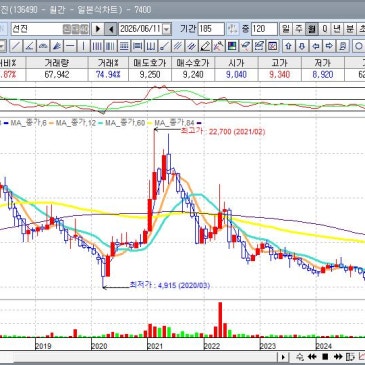Click the right arrow chart shift icon
The width and height of the screenshot is (365, 365).
pos(329,46)
